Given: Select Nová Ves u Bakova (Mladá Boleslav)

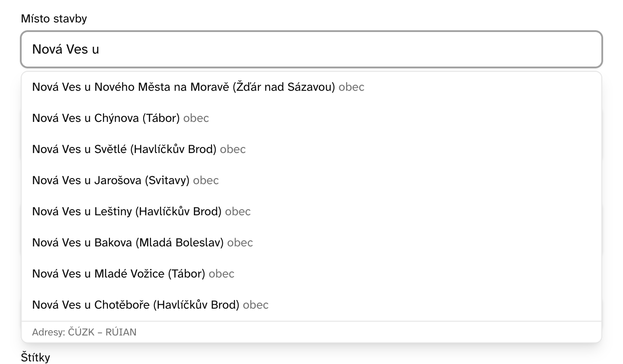Looking at the screenshot, I should coord(311,243).
